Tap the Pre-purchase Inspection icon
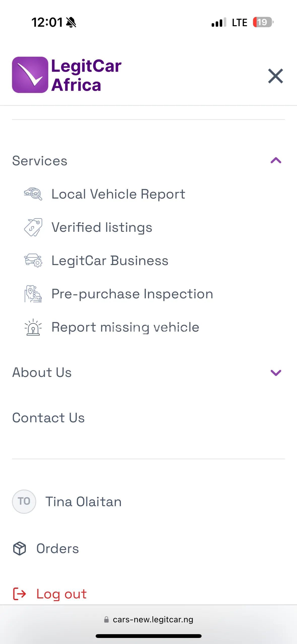Viewport: 297px width, 644px height. [33, 294]
